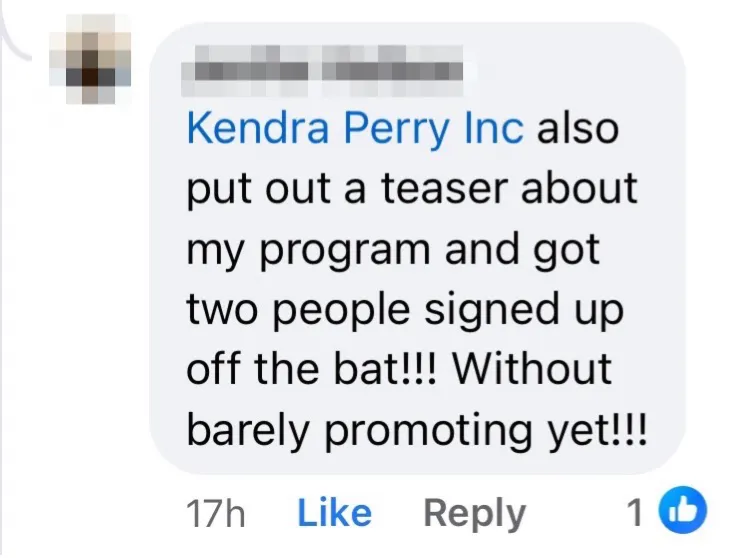Click the word "Without" in the comment
The image size is (743, 558).
click(x=531, y=368)
